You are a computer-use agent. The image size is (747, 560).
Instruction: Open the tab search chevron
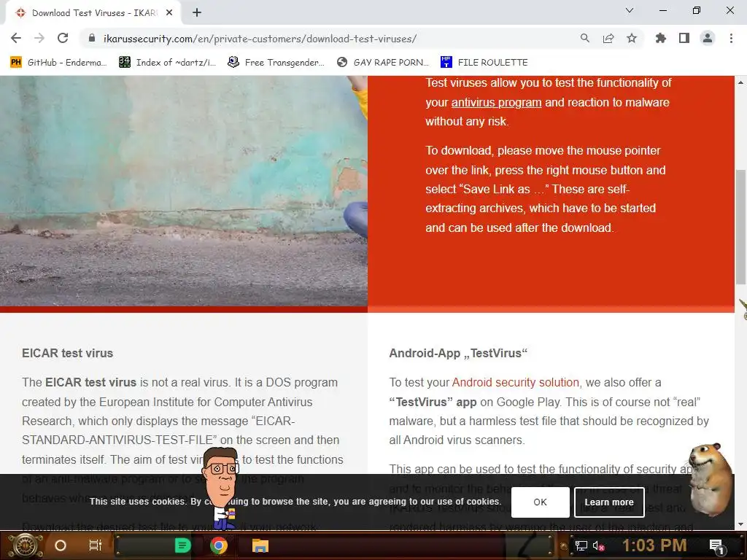coord(630,10)
